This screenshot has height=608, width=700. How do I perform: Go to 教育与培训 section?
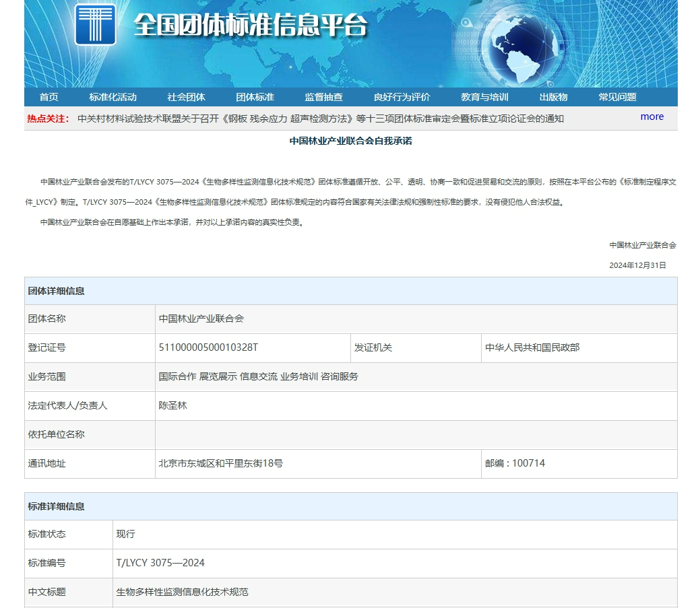coord(484,97)
